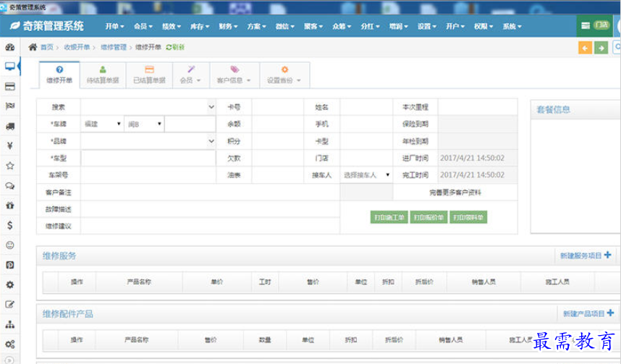Open the 方案 top menu

257,26
